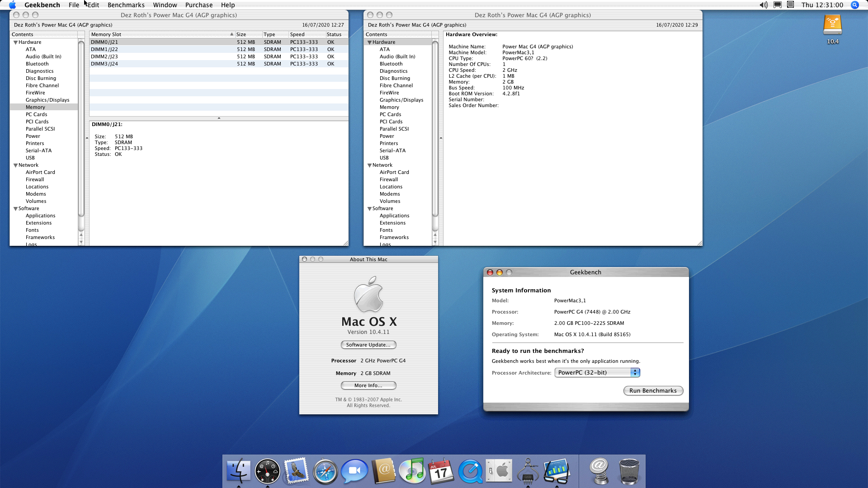
Task: Select ATA in left profiler window
Action: [x=30, y=49]
